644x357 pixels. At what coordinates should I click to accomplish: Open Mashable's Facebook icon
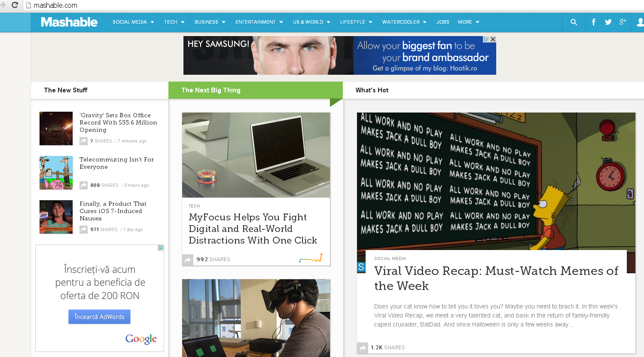[x=593, y=22]
